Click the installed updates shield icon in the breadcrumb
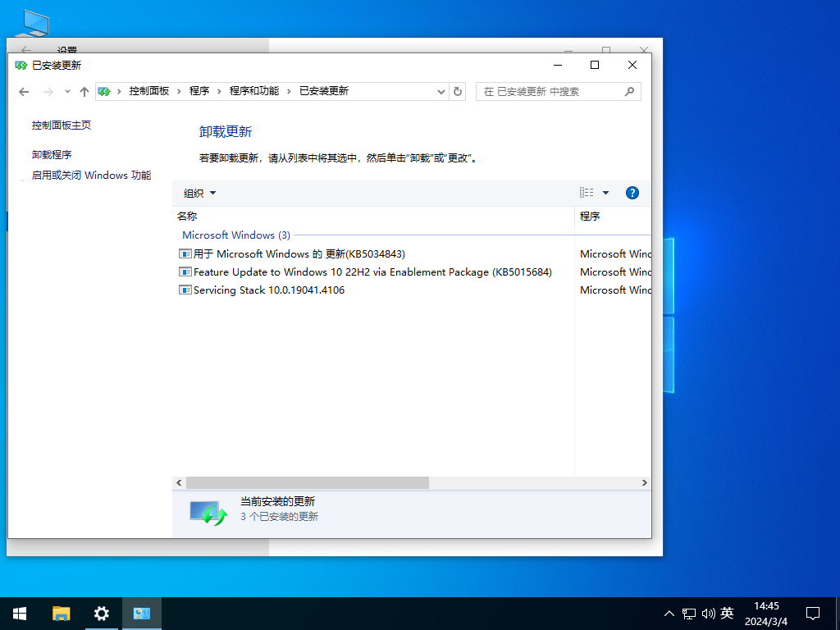The height and width of the screenshot is (630, 840). pyautogui.click(x=104, y=91)
